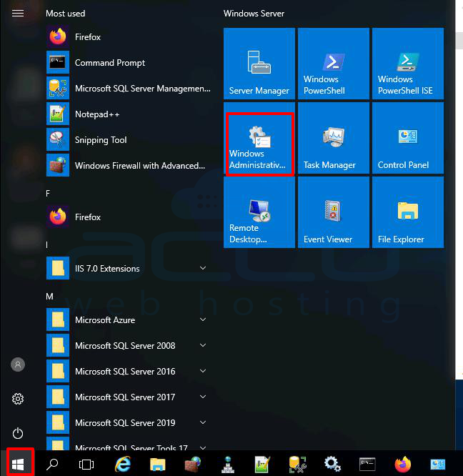Open Notepad++ from the taskbar
The image size is (463, 476).
(x=262, y=464)
